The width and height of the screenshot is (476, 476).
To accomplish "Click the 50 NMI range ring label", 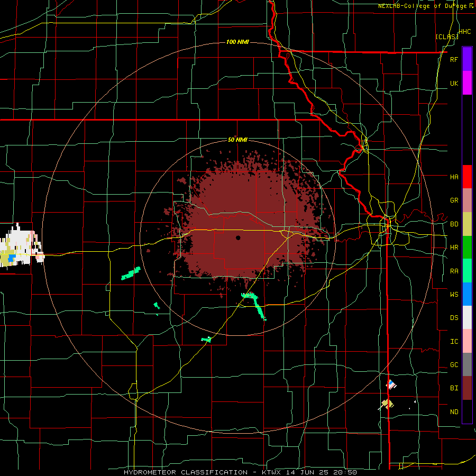I will click(x=237, y=140).
